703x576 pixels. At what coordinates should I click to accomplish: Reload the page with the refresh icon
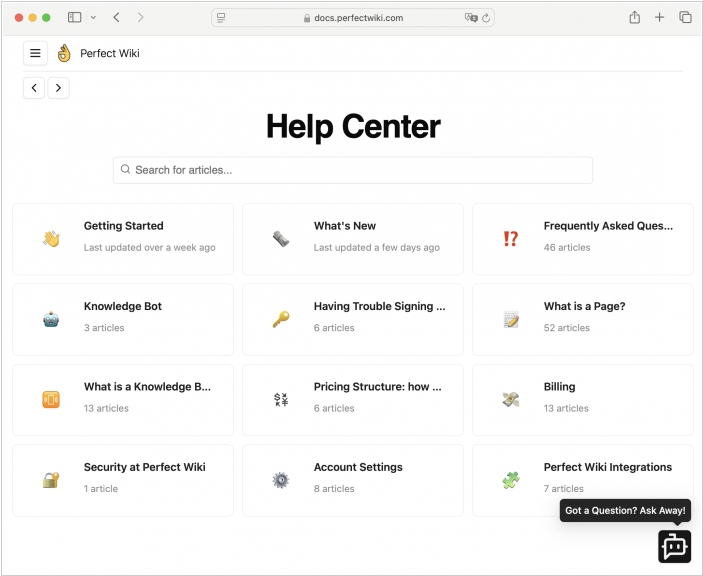pos(486,18)
